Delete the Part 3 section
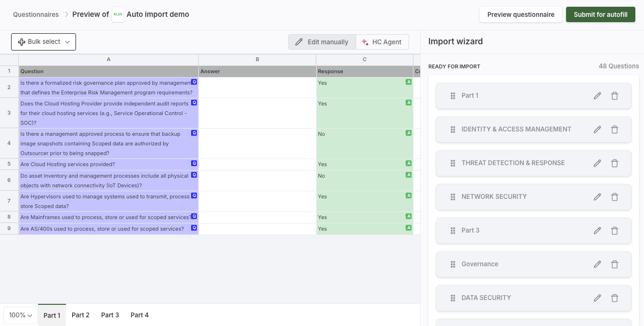The height and width of the screenshot is (326, 644). pos(615,231)
